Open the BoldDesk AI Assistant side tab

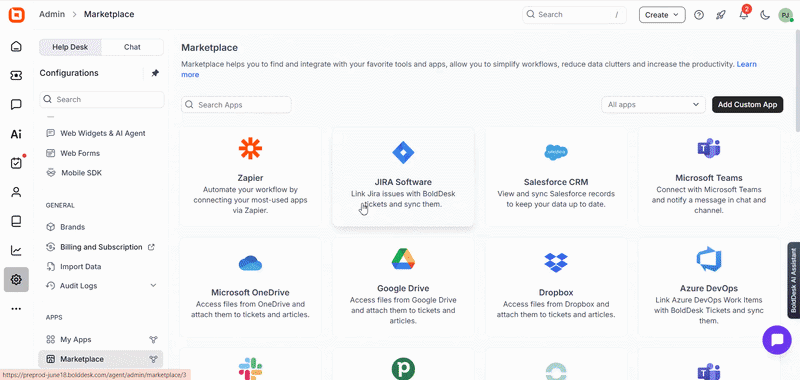click(x=793, y=280)
